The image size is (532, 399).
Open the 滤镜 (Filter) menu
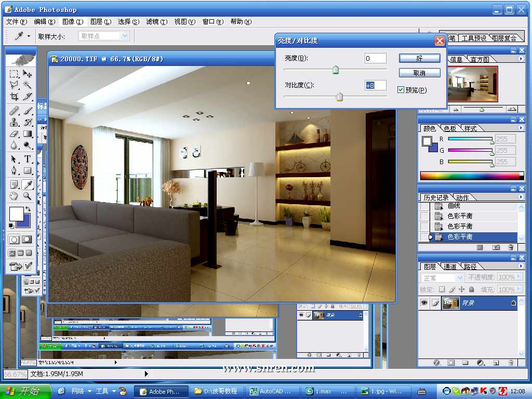pyautogui.click(x=157, y=22)
